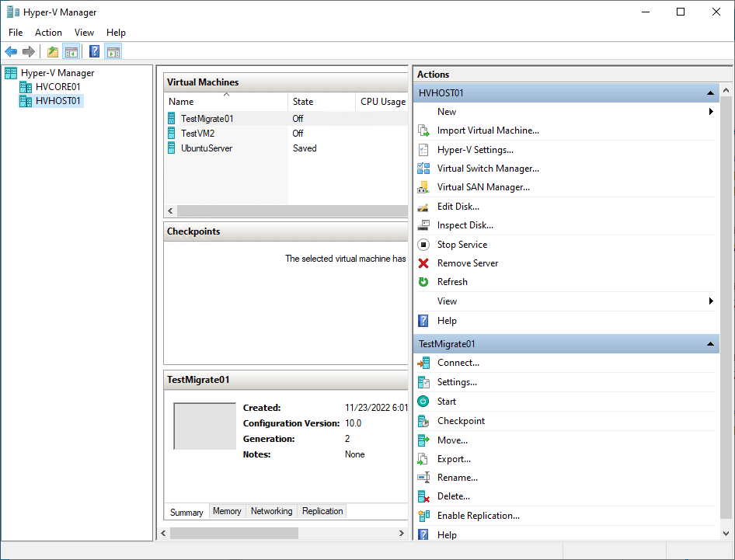Click the Edit Disk icon

423,207
